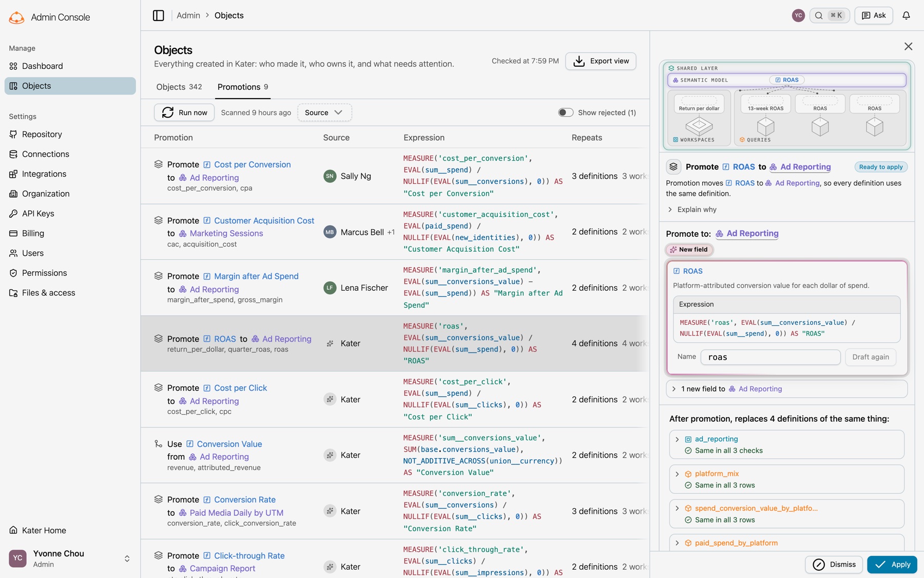Expand paid_spend_by_platform definition
The width and height of the screenshot is (924, 578).
(786, 543)
